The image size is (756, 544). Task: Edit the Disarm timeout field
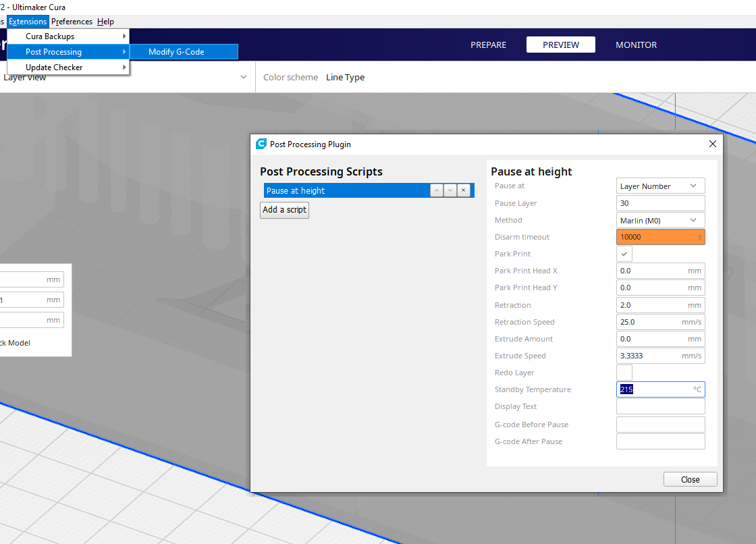tap(661, 237)
